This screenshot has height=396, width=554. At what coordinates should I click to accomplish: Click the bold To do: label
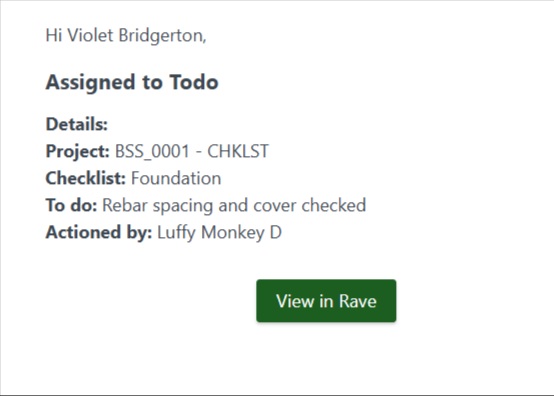click(x=71, y=205)
